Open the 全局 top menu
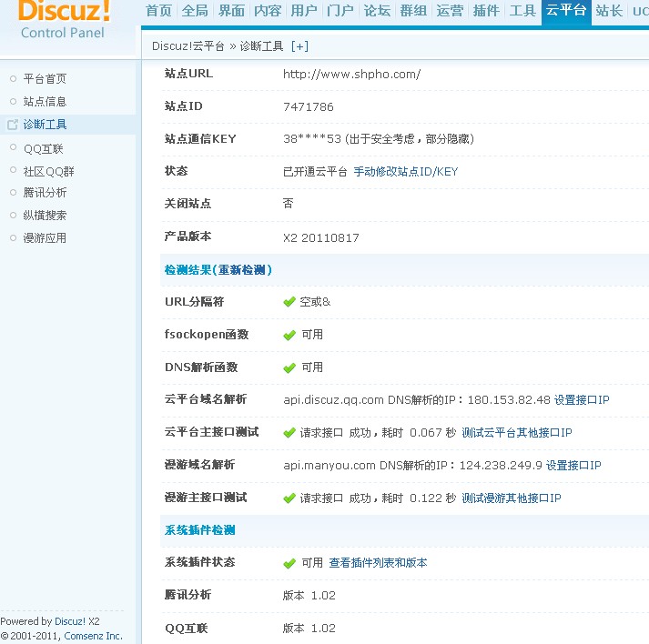 pos(195,10)
